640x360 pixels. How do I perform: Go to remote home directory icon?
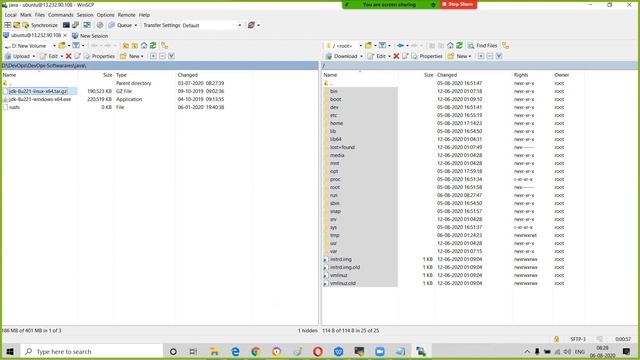coord(450,46)
